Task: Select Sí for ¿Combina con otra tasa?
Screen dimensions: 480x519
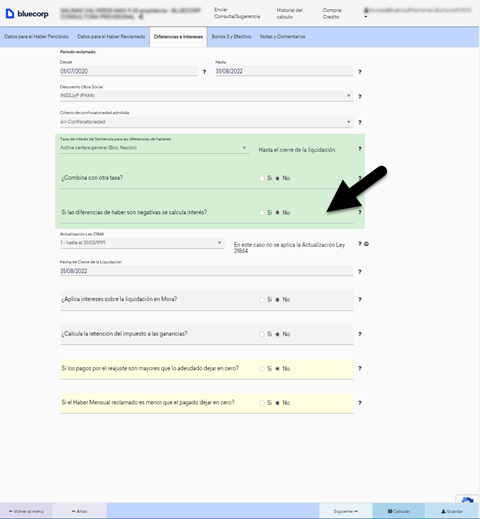Action: (x=262, y=178)
